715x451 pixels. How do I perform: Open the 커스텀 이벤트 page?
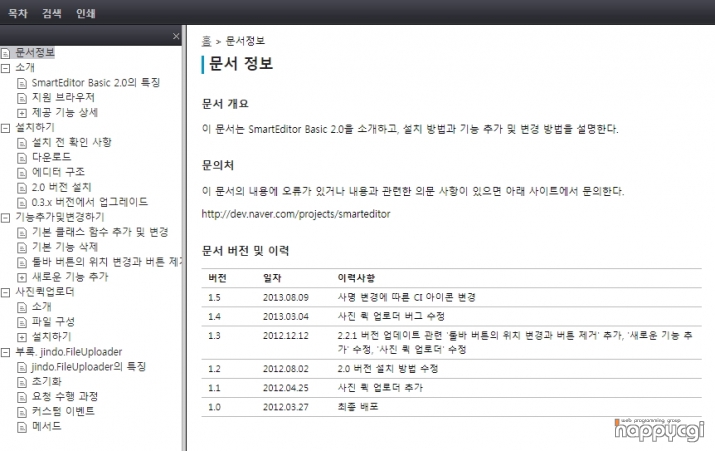[63, 411]
